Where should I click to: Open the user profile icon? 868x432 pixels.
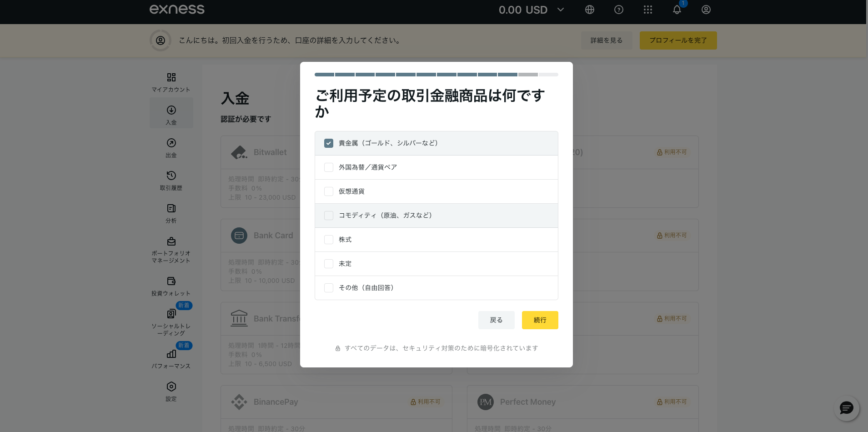(x=706, y=10)
